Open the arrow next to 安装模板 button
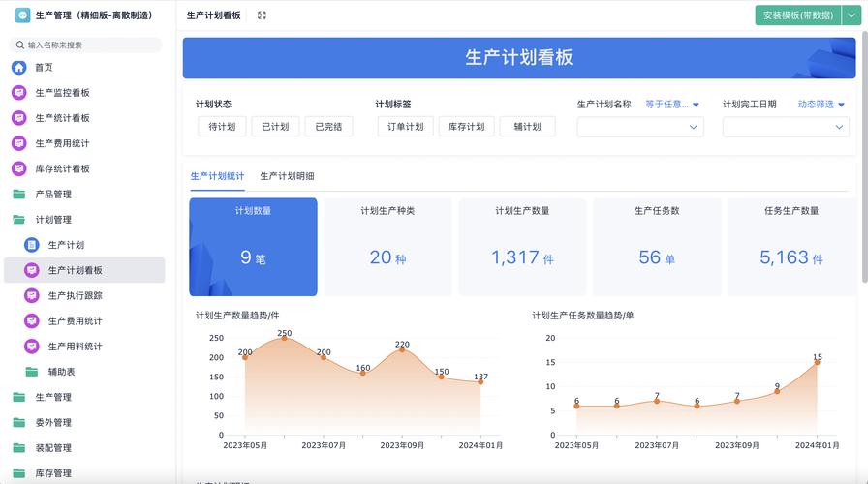 click(x=852, y=15)
